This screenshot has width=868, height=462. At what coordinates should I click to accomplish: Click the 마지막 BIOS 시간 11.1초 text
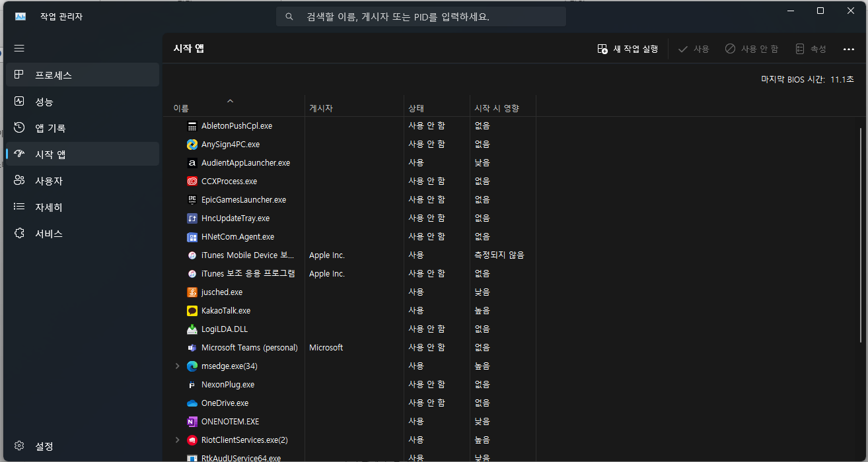[x=807, y=79]
